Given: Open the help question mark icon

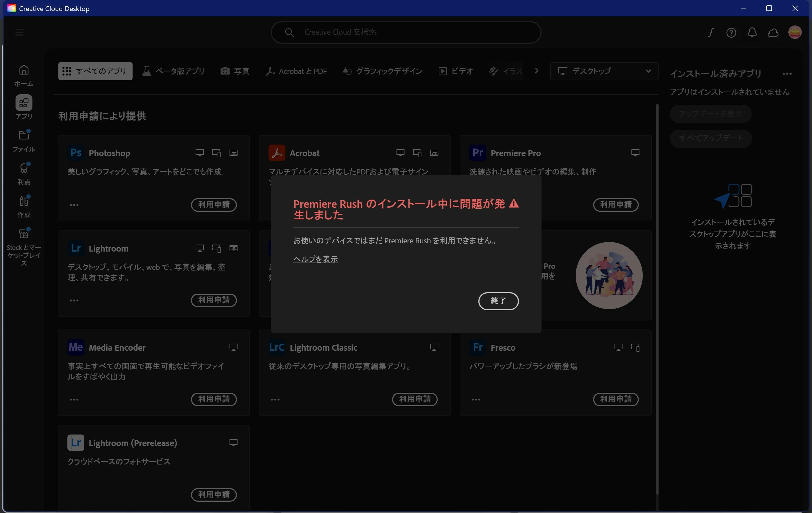Looking at the screenshot, I should 731,32.
